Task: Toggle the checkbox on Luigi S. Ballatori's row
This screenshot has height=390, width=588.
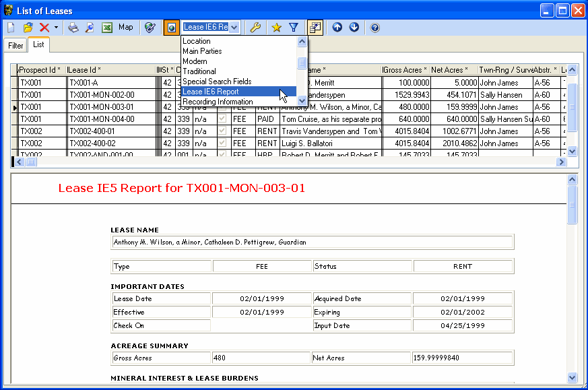Action: [x=222, y=142]
